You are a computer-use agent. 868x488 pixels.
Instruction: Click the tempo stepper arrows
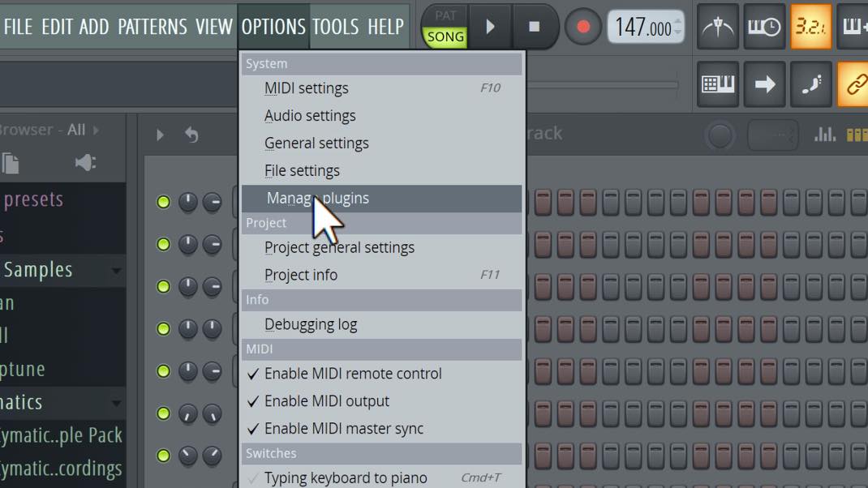(x=678, y=27)
